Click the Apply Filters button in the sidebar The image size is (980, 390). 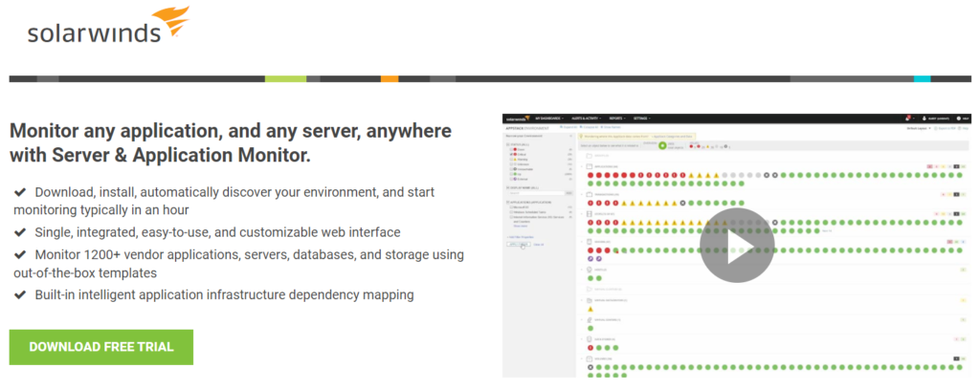(518, 244)
